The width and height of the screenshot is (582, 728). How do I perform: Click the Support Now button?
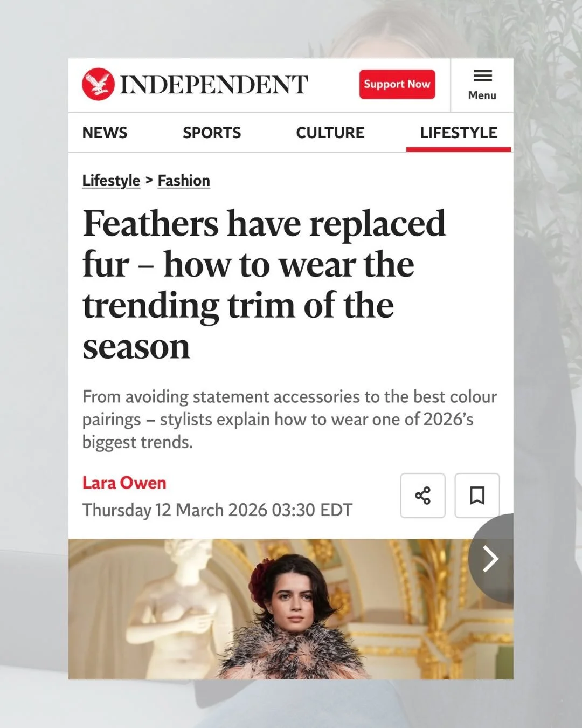pos(397,84)
